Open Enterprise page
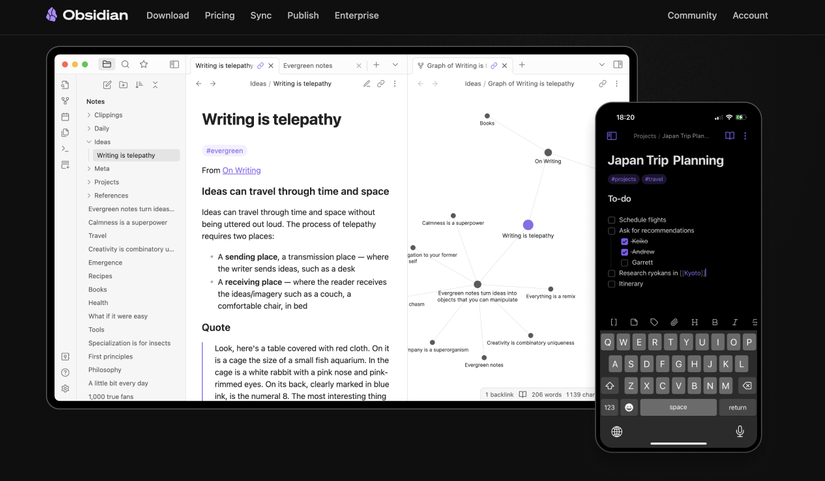825x481 pixels. 357,16
